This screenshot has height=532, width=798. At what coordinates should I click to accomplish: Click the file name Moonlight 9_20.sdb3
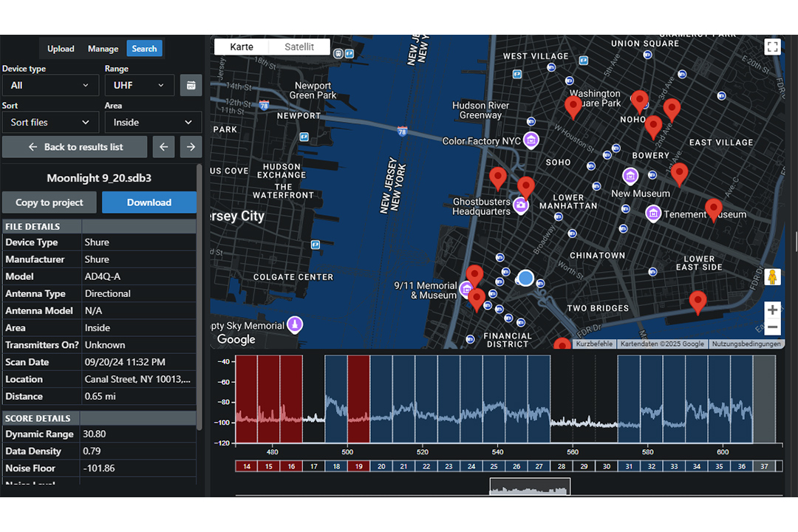(99, 178)
